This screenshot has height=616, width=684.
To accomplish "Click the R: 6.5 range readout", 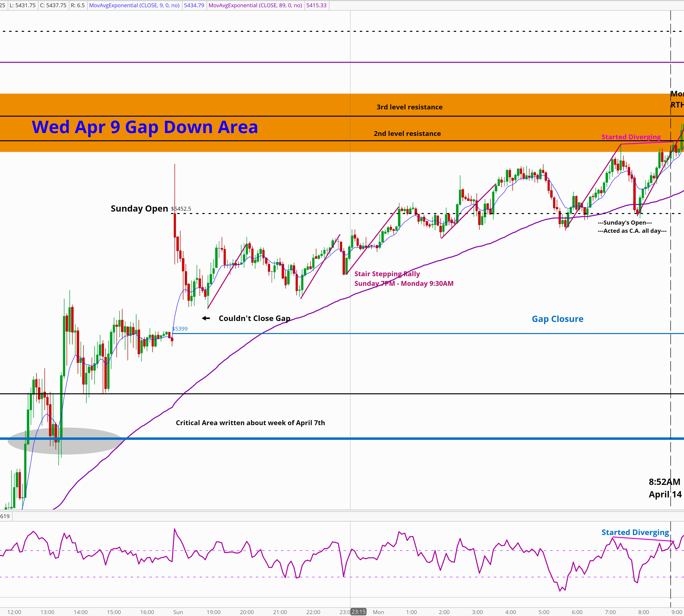I will (x=78, y=5).
